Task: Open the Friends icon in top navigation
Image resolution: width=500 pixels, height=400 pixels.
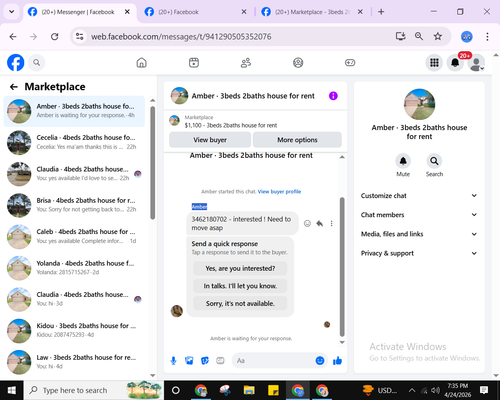Action: coord(246,62)
